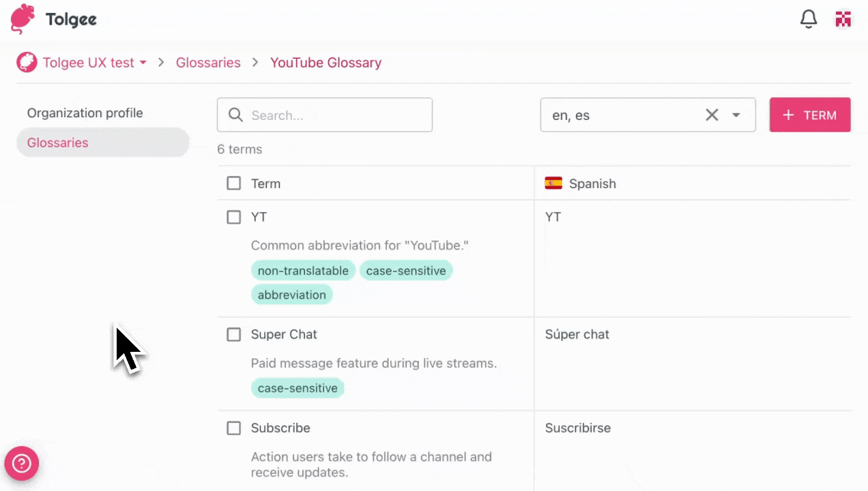
Task: Switch to the Glossaries sidebar tab
Action: [x=57, y=143]
